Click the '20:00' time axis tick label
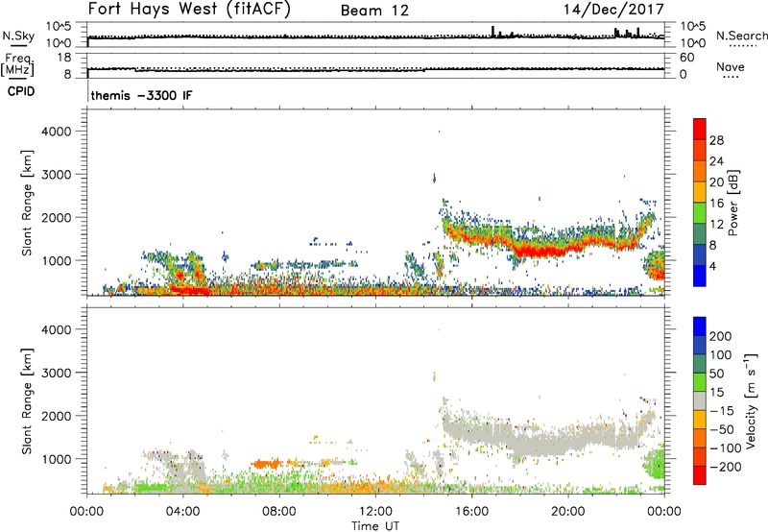The width and height of the screenshot is (768, 532). click(567, 512)
